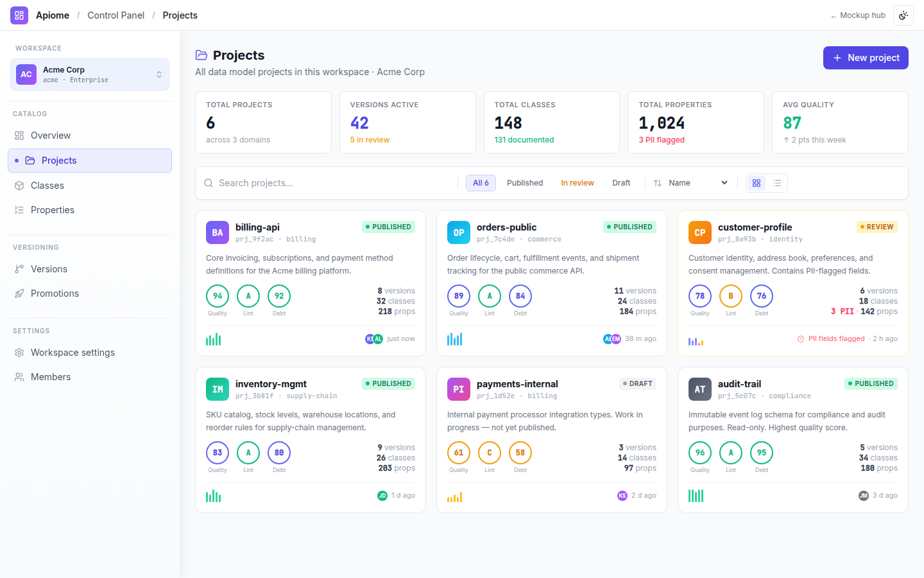
Task: Click the PUBLISHED badge on orders-public
Action: click(629, 227)
